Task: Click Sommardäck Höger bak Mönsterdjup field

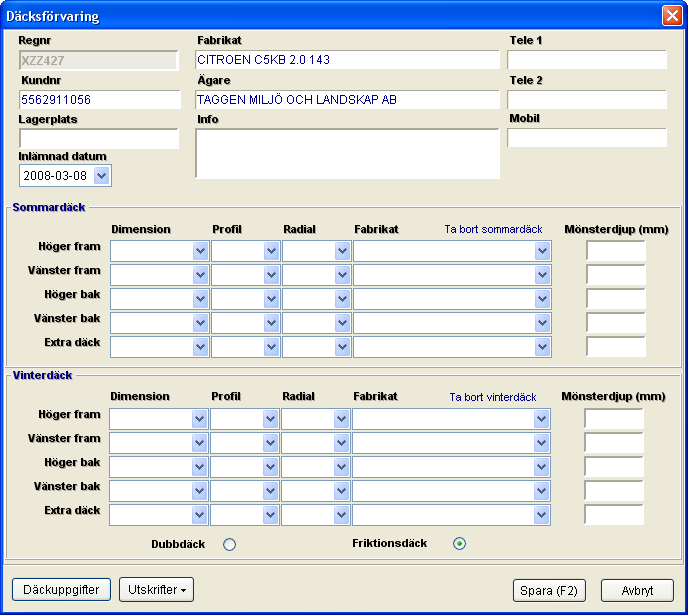Action: click(616, 299)
